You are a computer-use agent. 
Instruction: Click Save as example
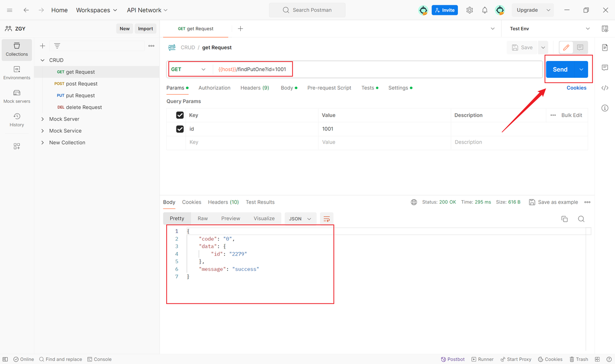(553, 202)
